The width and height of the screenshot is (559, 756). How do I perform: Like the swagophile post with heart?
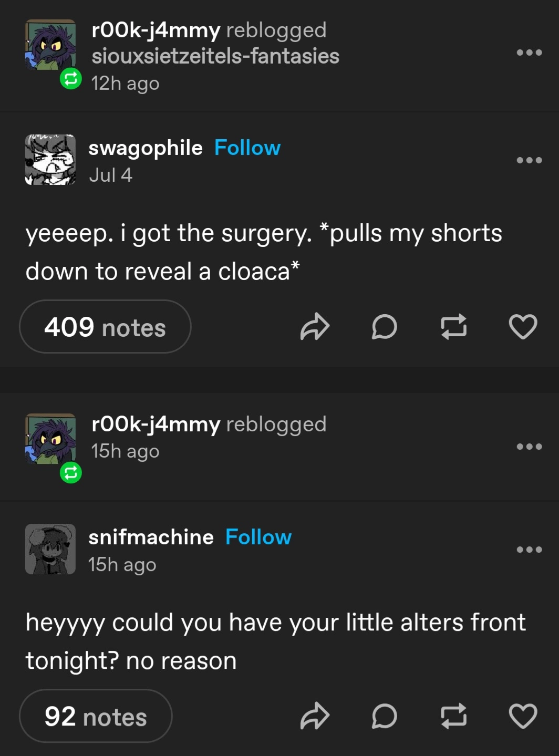(x=523, y=327)
